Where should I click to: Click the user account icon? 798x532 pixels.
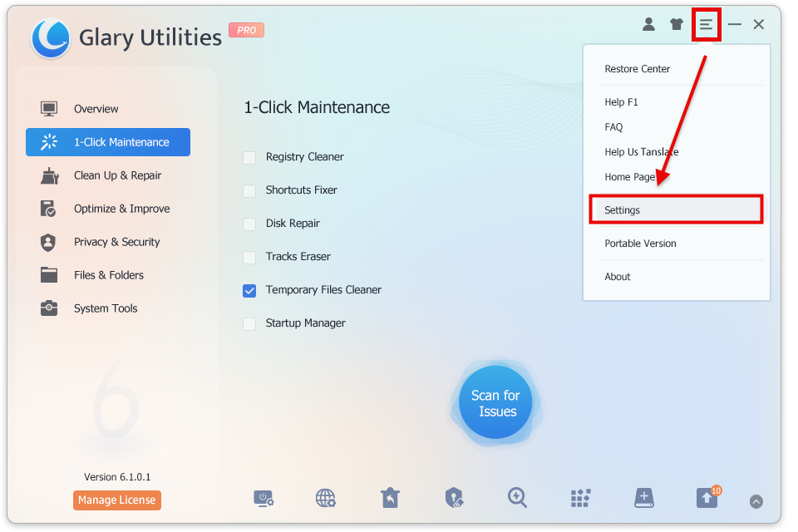648,24
